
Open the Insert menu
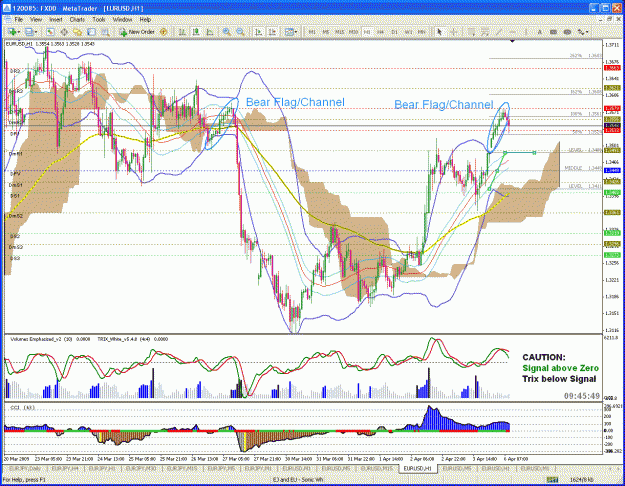point(55,20)
